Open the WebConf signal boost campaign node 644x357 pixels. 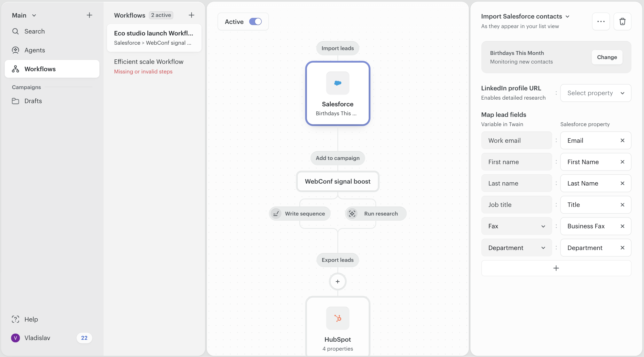[x=338, y=181]
